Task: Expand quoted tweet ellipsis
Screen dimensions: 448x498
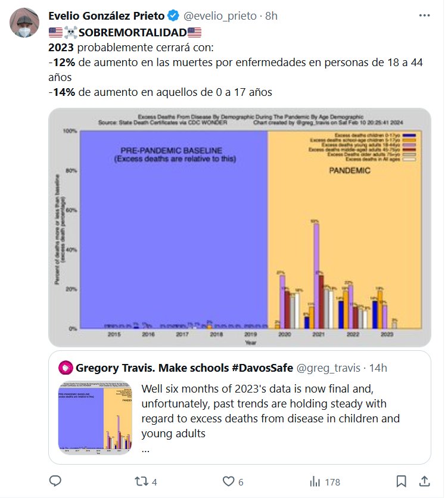Action: (x=146, y=449)
